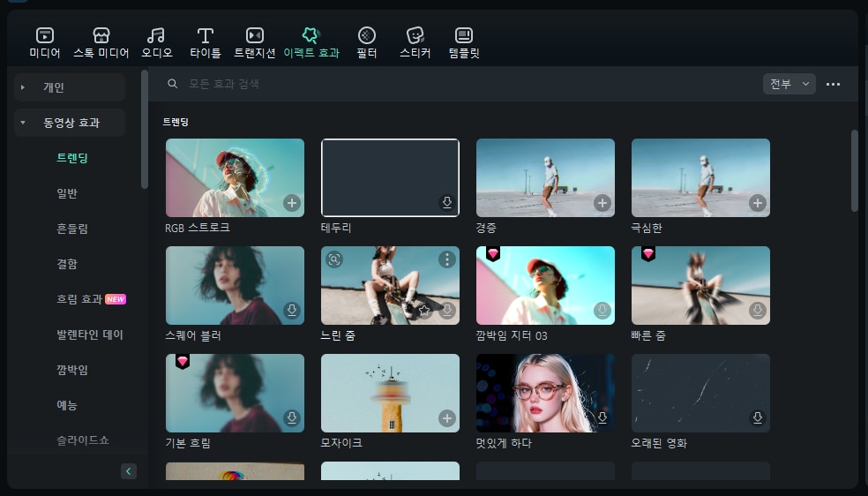The width and height of the screenshot is (868, 496).
Task: Favorite the 느린 줌 effect with star icon
Action: click(424, 311)
